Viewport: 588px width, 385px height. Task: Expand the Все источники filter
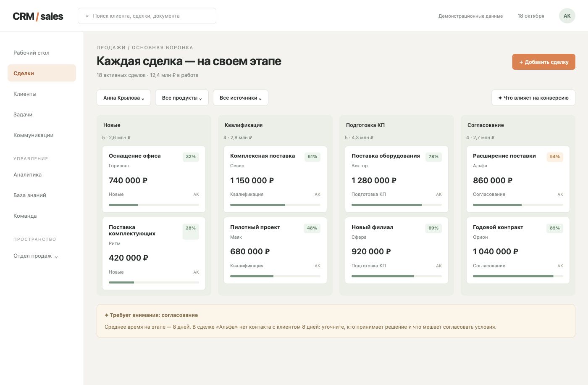click(x=241, y=98)
